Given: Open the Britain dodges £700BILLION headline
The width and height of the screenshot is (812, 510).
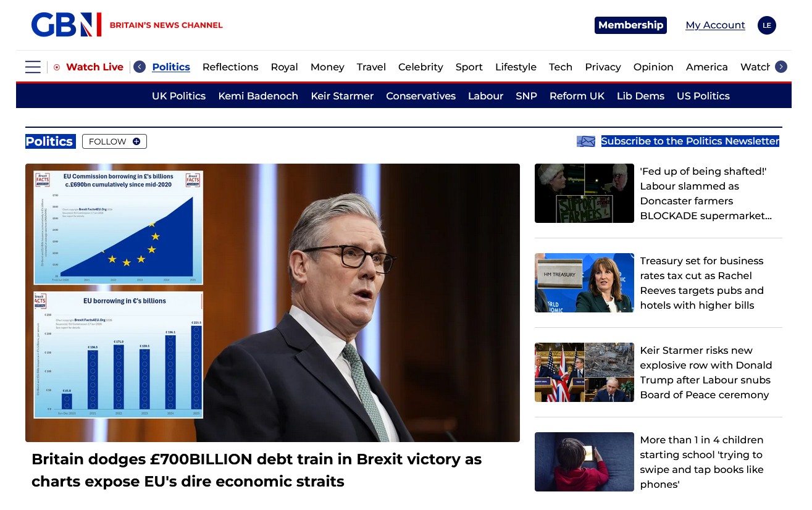Looking at the screenshot, I should (x=256, y=470).
